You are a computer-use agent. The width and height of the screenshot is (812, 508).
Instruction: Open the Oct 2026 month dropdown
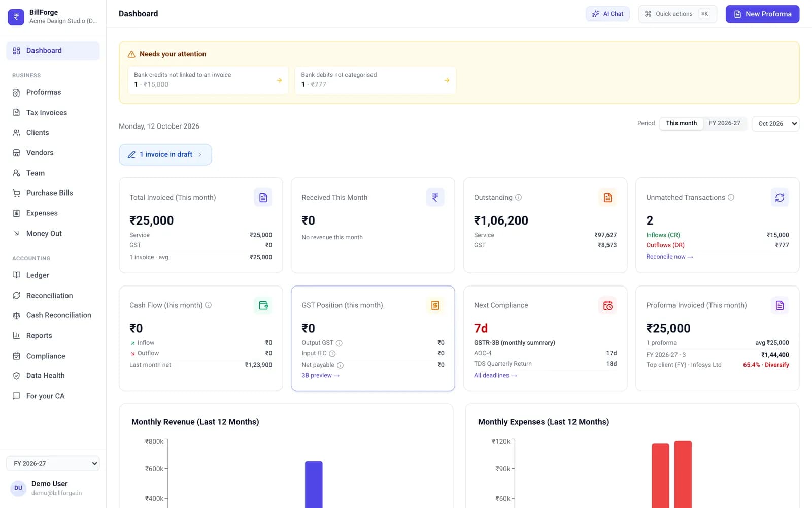(x=775, y=123)
